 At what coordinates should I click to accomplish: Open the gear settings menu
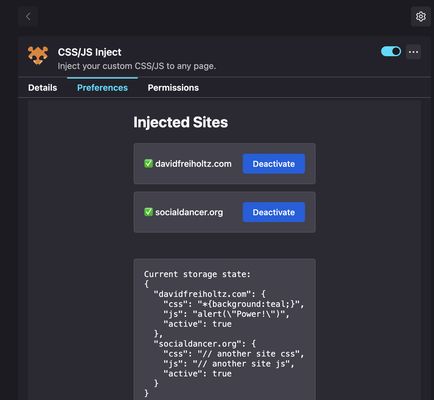pyautogui.click(x=421, y=16)
